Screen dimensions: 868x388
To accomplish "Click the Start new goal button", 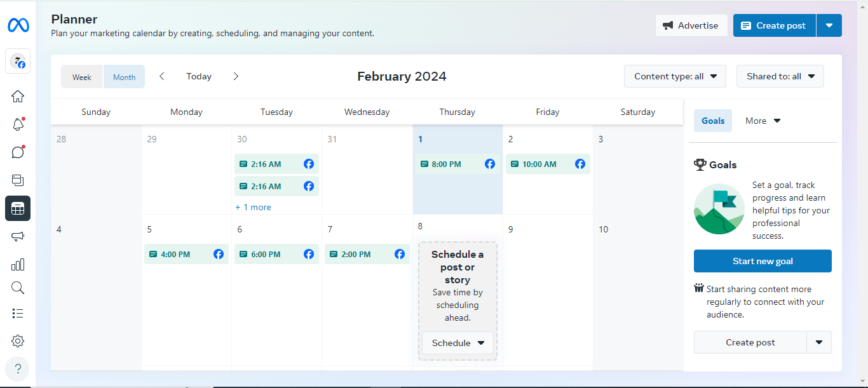I will click(x=763, y=261).
